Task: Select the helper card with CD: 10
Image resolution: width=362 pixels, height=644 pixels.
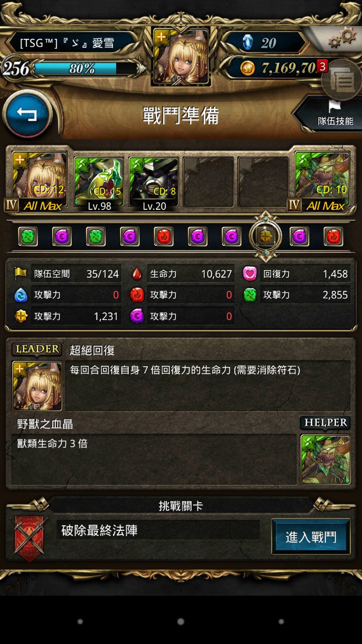Action: tap(322, 182)
